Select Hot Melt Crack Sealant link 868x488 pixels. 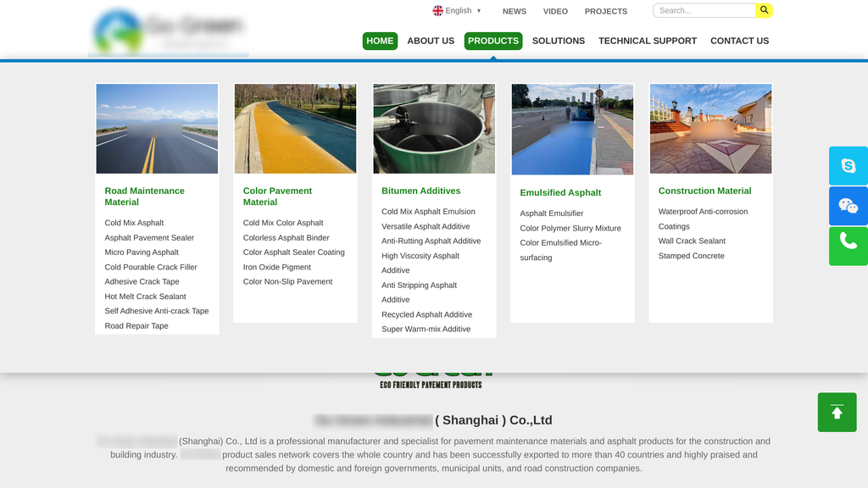click(x=145, y=297)
